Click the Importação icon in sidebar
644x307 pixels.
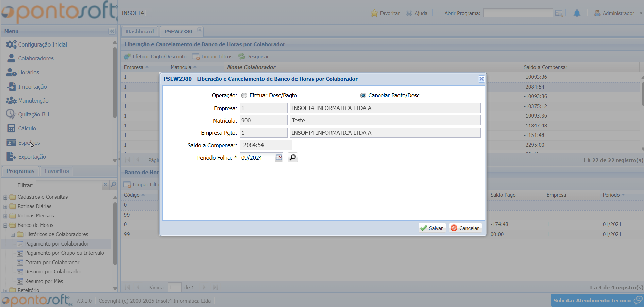click(11, 86)
